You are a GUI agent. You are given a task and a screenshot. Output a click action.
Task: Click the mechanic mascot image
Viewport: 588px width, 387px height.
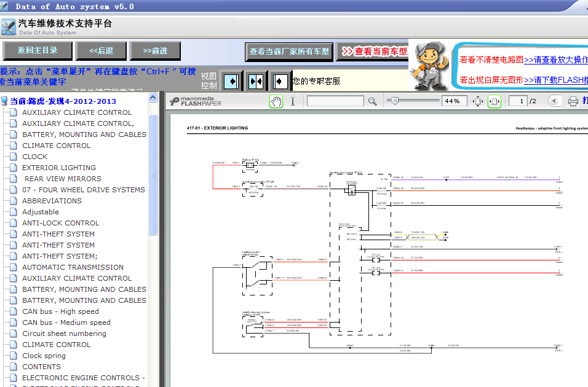pos(430,65)
